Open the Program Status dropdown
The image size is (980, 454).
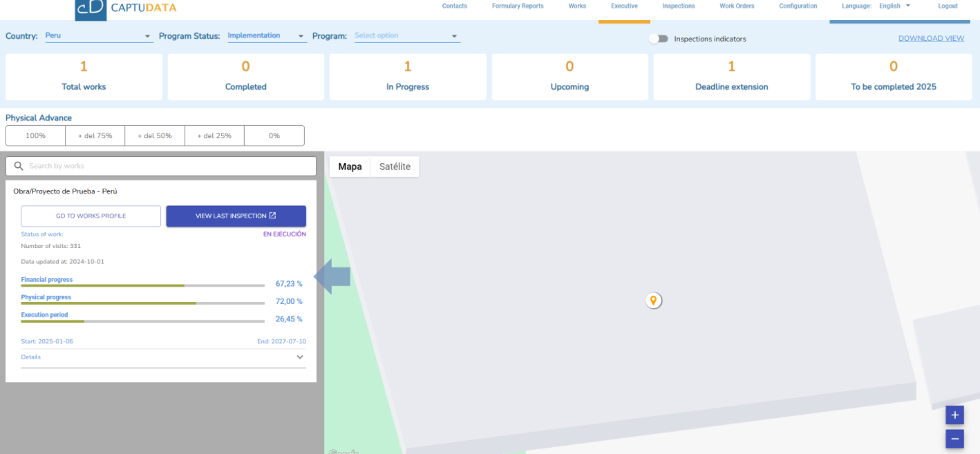(266, 36)
